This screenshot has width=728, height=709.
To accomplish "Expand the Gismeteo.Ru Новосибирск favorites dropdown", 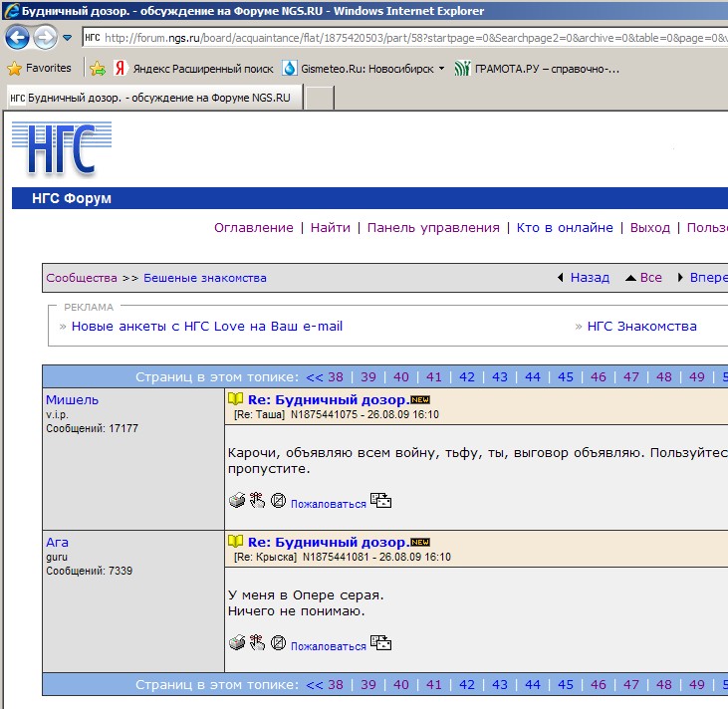I will (441, 69).
